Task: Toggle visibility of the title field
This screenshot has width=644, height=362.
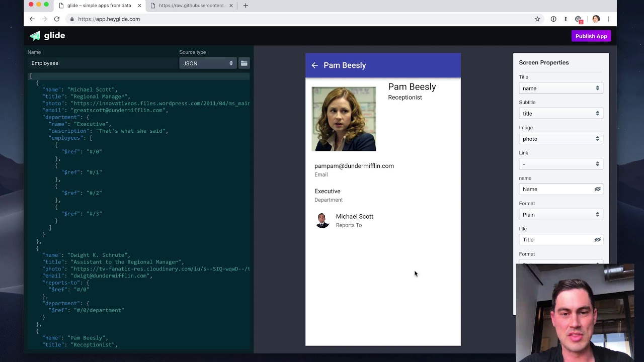Action: point(597,240)
